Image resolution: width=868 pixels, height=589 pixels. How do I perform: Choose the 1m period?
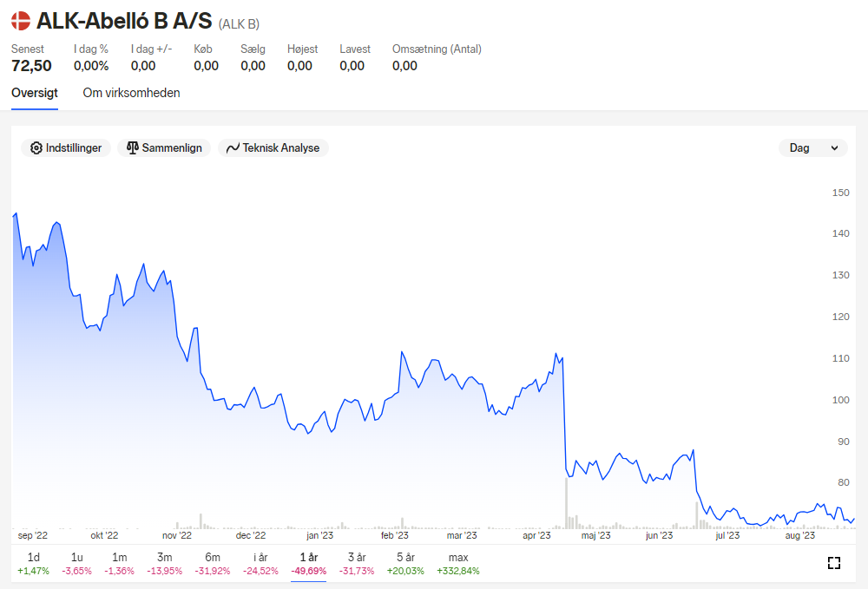[x=120, y=564]
